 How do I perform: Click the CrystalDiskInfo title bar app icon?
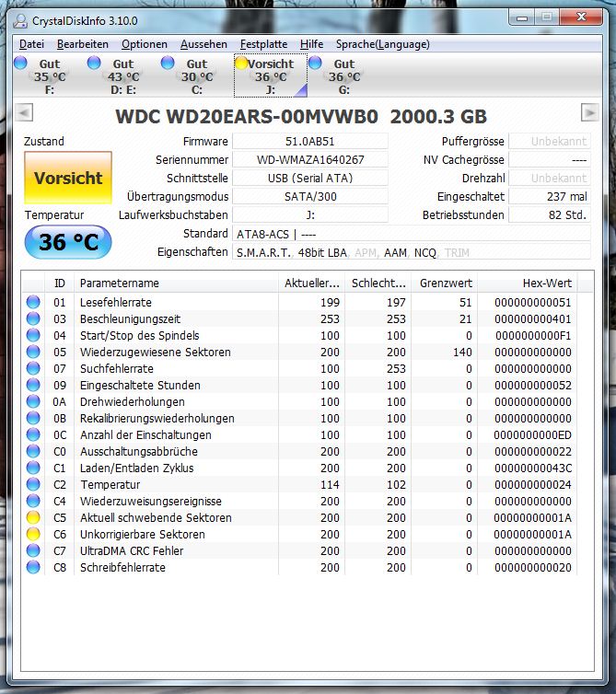[20, 21]
